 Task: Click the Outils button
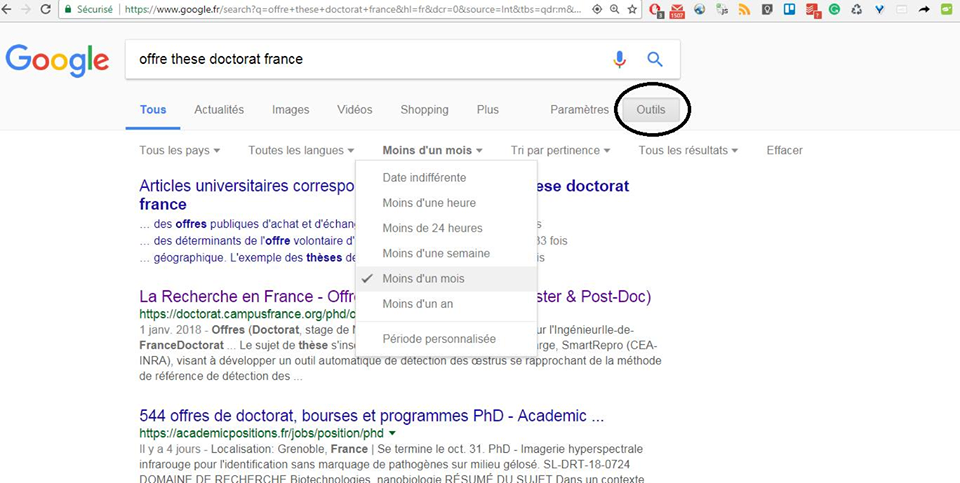point(651,110)
